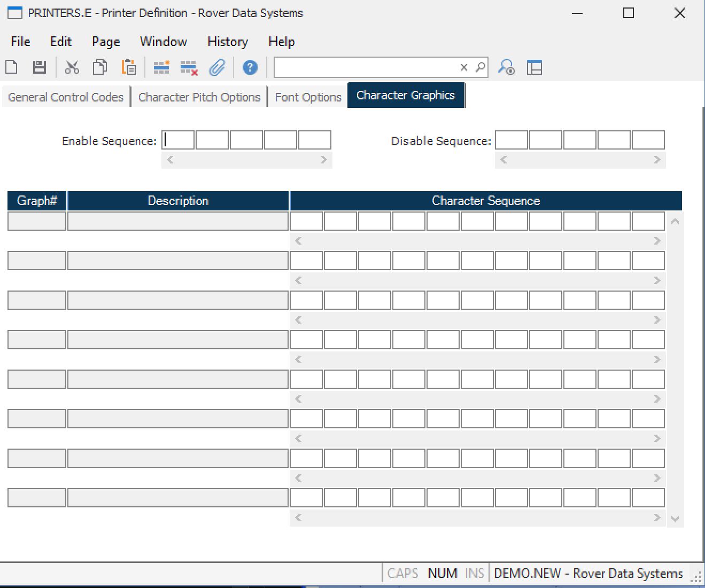Click the Paste clipboard icon

pos(128,67)
